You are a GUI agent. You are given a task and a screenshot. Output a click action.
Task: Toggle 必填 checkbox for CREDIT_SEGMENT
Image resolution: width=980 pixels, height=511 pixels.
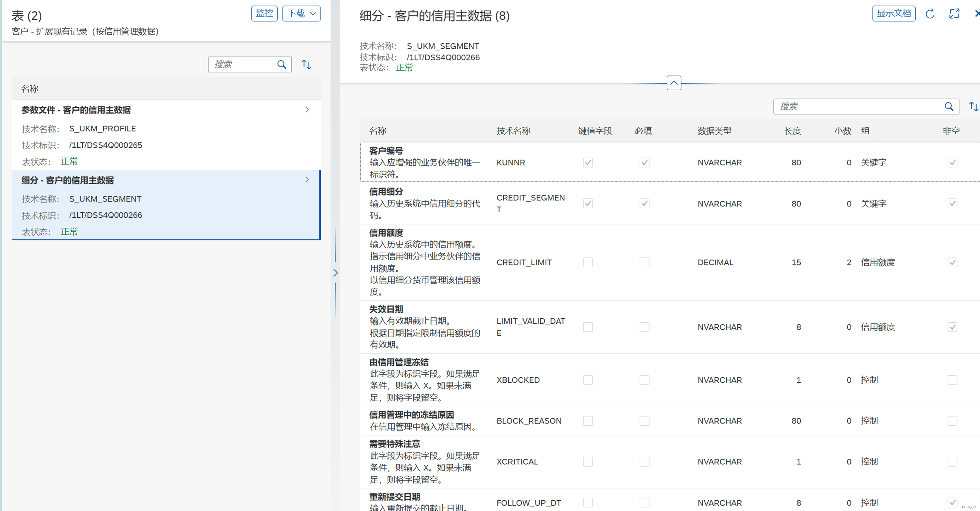tap(644, 204)
